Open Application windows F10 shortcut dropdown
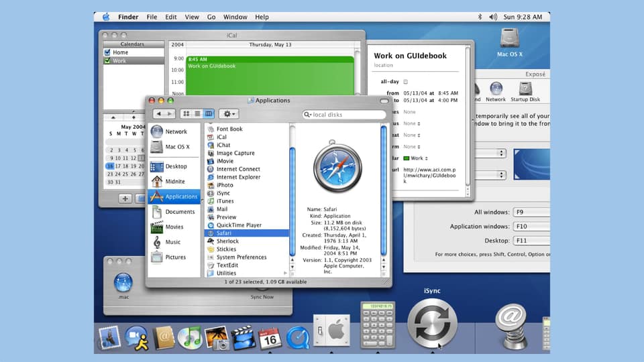 pyautogui.click(x=531, y=226)
